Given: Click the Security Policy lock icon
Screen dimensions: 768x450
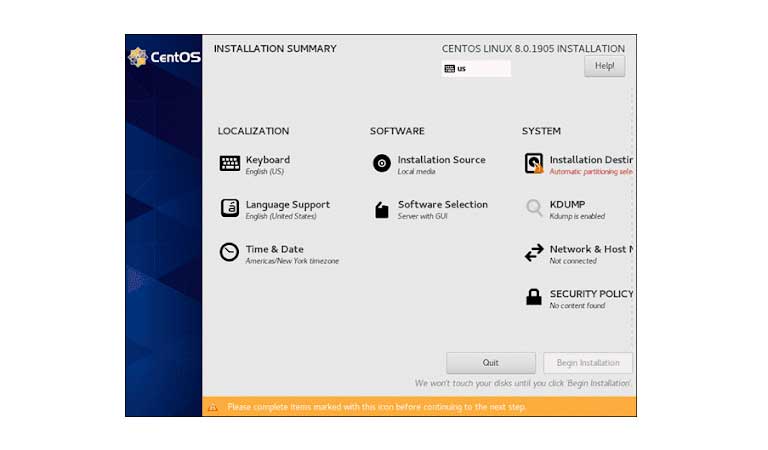Looking at the screenshot, I should 533,297.
